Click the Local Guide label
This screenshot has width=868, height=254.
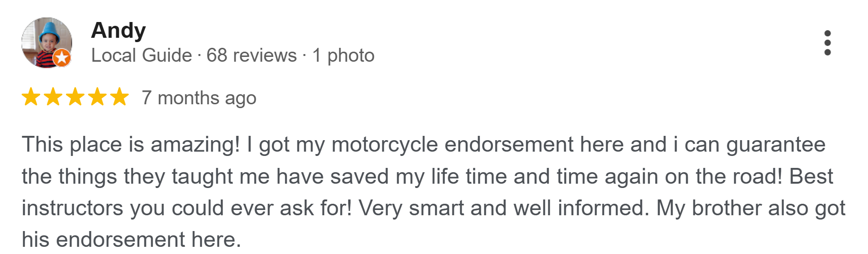(x=142, y=55)
